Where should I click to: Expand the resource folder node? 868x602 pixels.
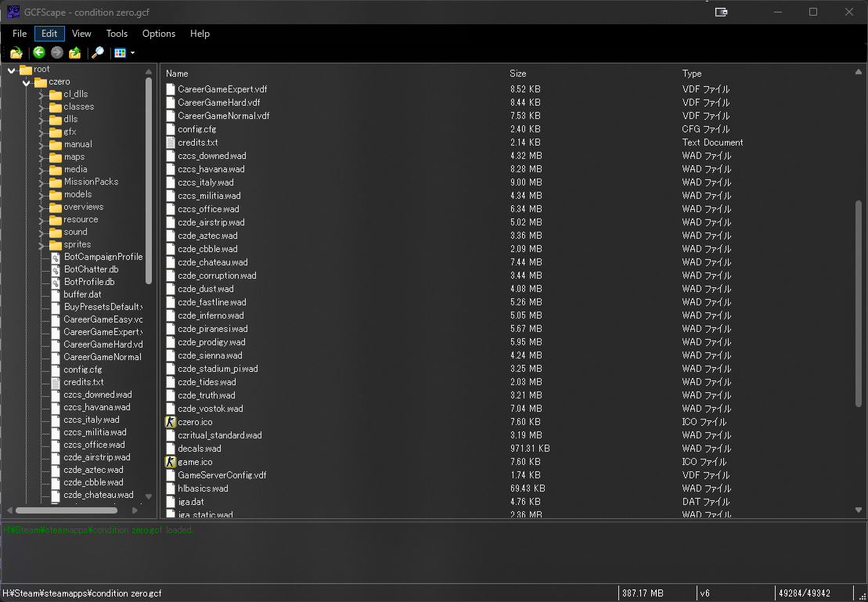pyautogui.click(x=41, y=220)
